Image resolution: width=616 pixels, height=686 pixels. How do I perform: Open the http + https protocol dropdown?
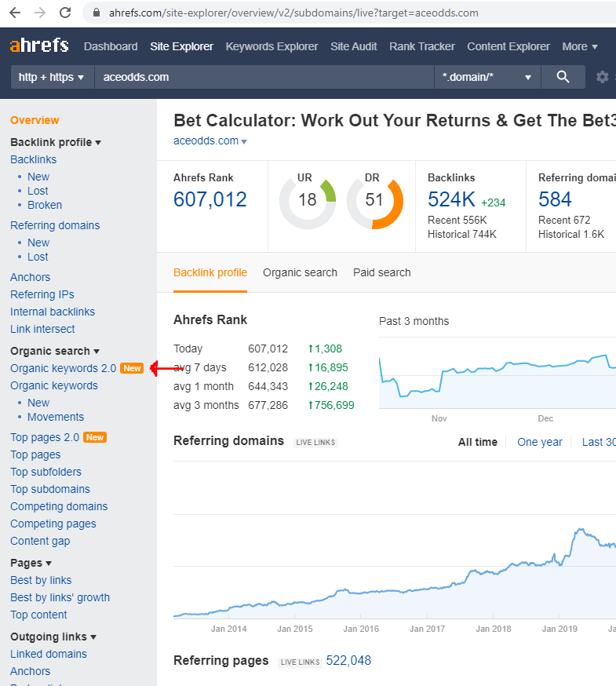52,77
